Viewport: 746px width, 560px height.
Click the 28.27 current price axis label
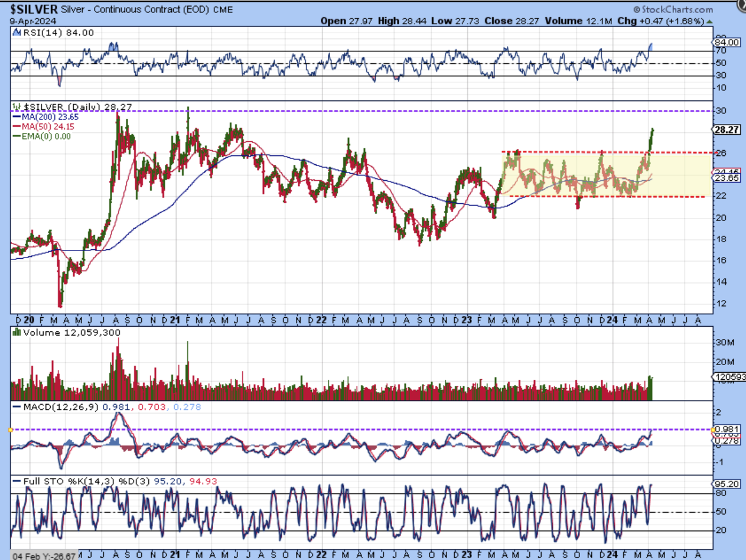(726, 129)
